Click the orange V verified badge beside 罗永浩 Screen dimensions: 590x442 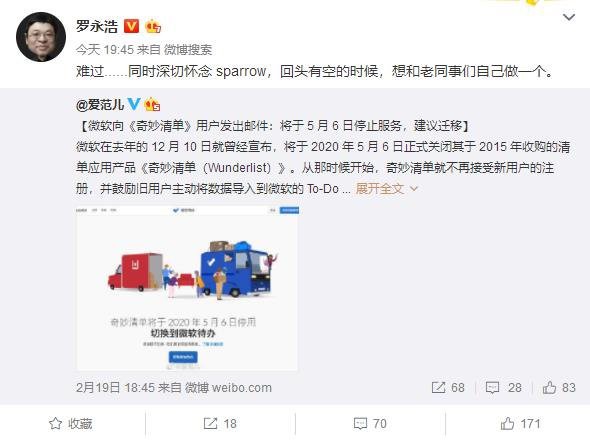pyautogui.click(x=131, y=26)
